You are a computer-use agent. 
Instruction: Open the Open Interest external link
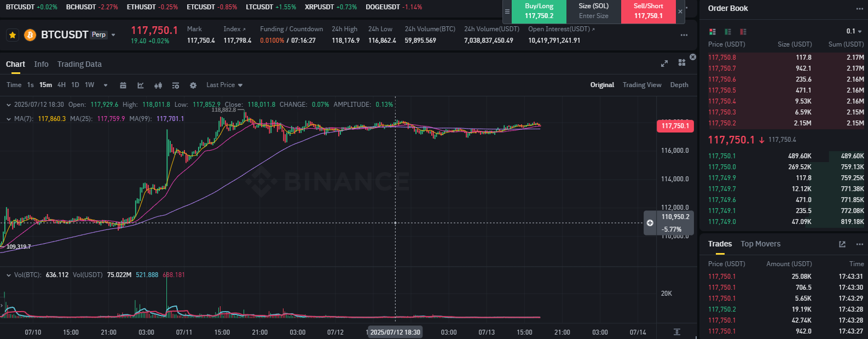tap(593, 29)
